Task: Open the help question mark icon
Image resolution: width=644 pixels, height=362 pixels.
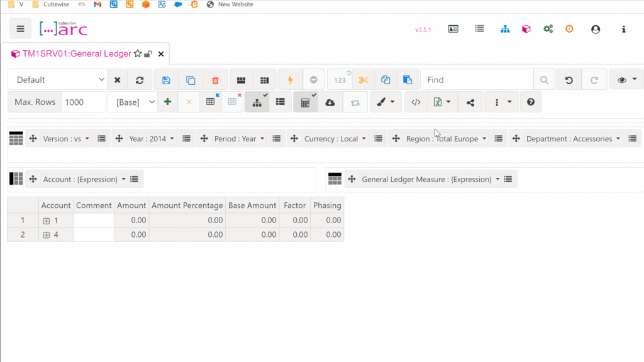Action: click(531, 102)
